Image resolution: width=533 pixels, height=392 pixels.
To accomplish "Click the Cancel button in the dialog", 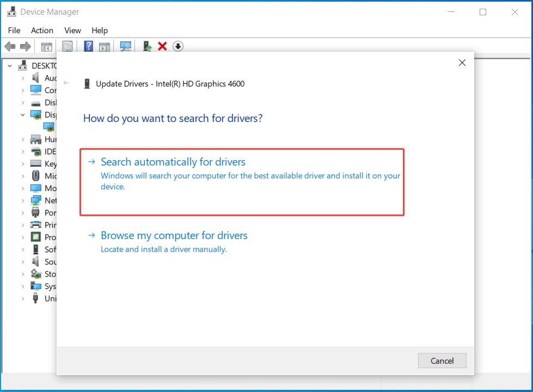I will click(x=442, y=360).
